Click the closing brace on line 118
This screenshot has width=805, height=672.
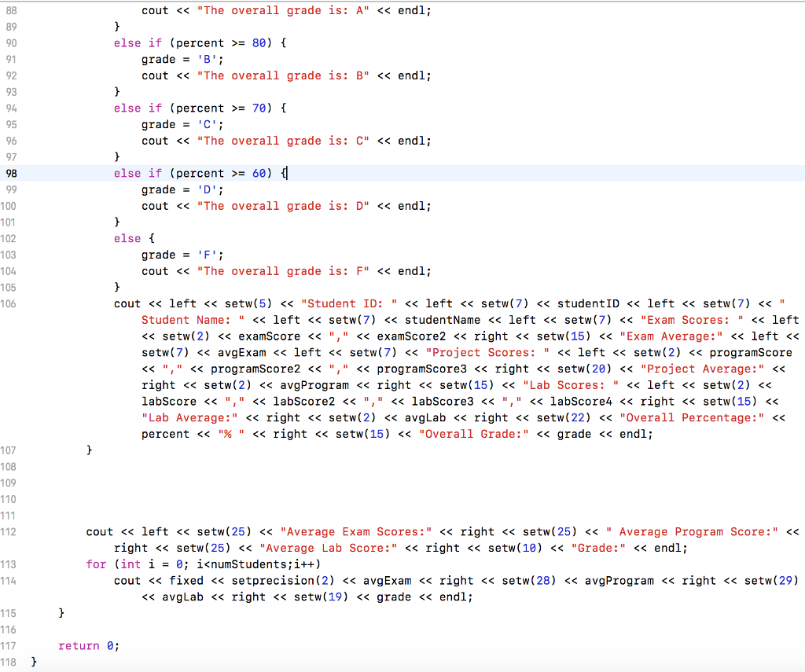pos(34,663)
